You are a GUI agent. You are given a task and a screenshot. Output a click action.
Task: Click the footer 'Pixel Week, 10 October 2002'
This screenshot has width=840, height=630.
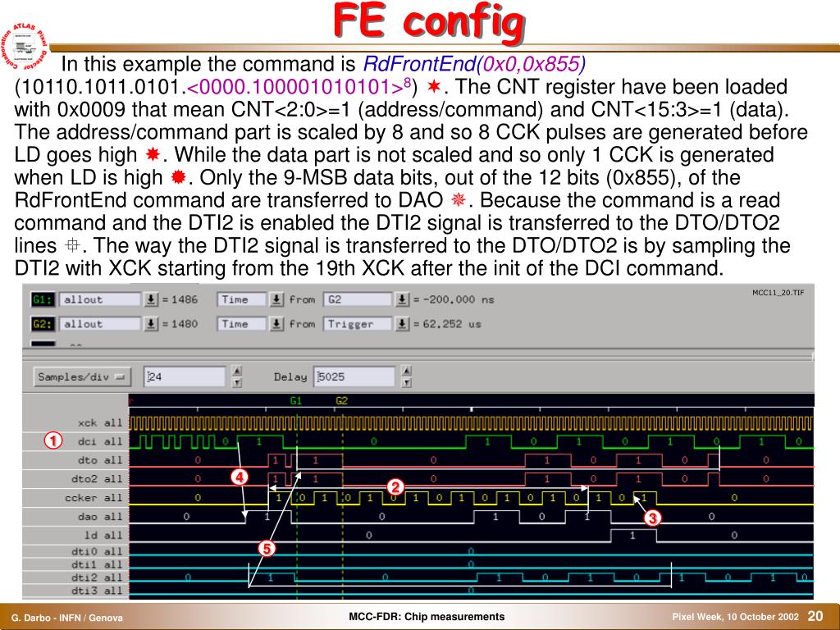(x=736, y=617)
